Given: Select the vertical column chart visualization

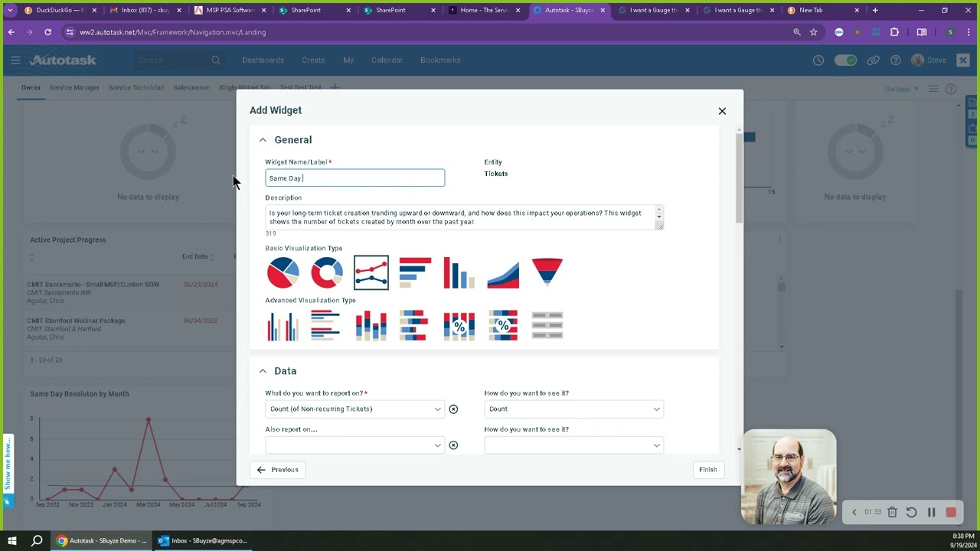Looking at the screenshot, I should pyautogui.click(x=459, y=272).
